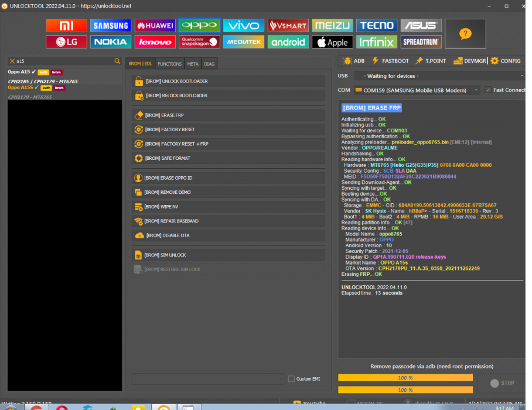The width and height of the screenshot is (532, 410).
Task: Open the ADB tool
Action: coord(353,61)
